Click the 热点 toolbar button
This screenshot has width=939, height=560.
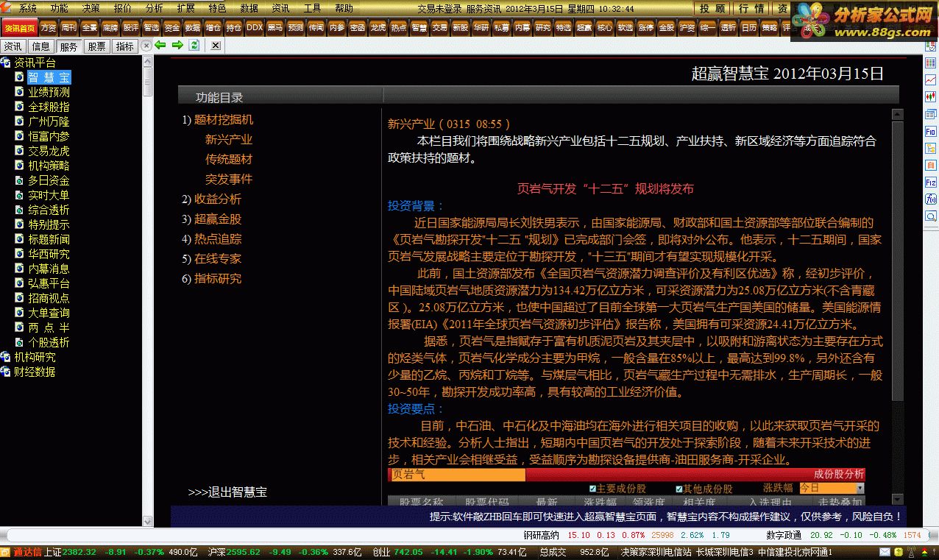click(398, 27)
